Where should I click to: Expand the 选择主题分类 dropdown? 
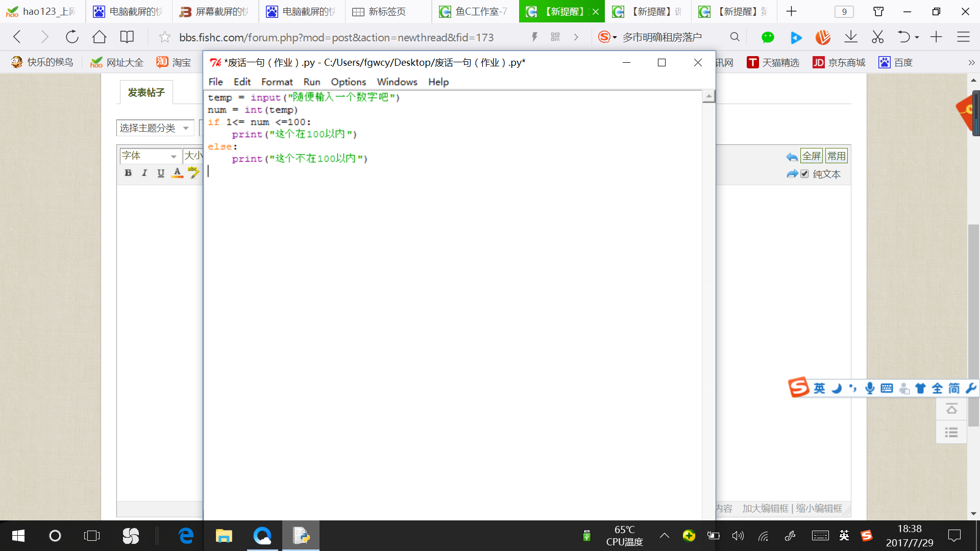pos(155,128)
